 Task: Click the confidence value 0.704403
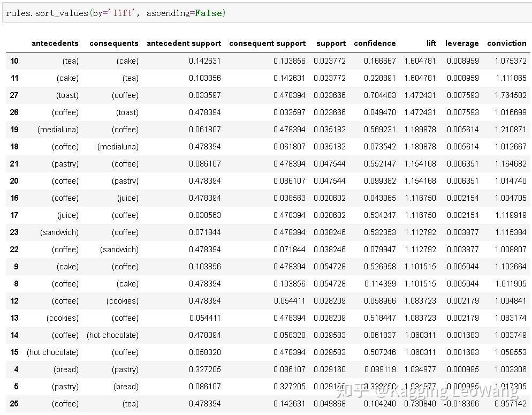click(379, 95)
